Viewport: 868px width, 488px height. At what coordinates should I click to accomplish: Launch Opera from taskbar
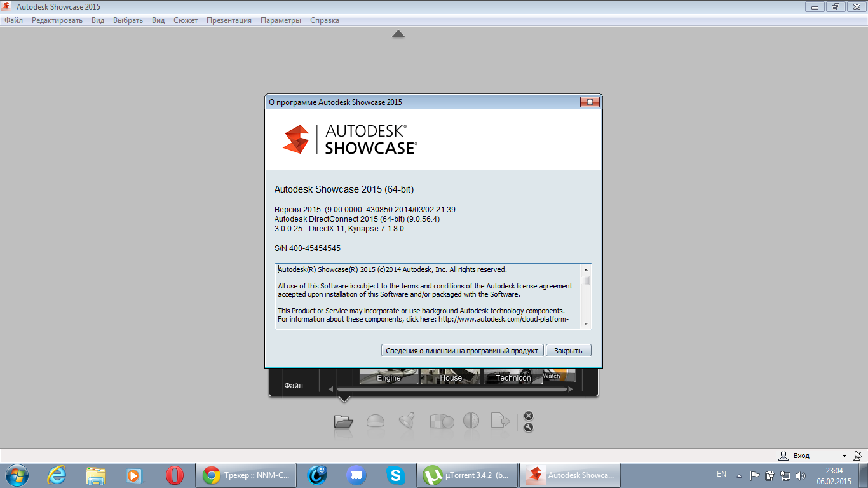[x=174, y=475]
